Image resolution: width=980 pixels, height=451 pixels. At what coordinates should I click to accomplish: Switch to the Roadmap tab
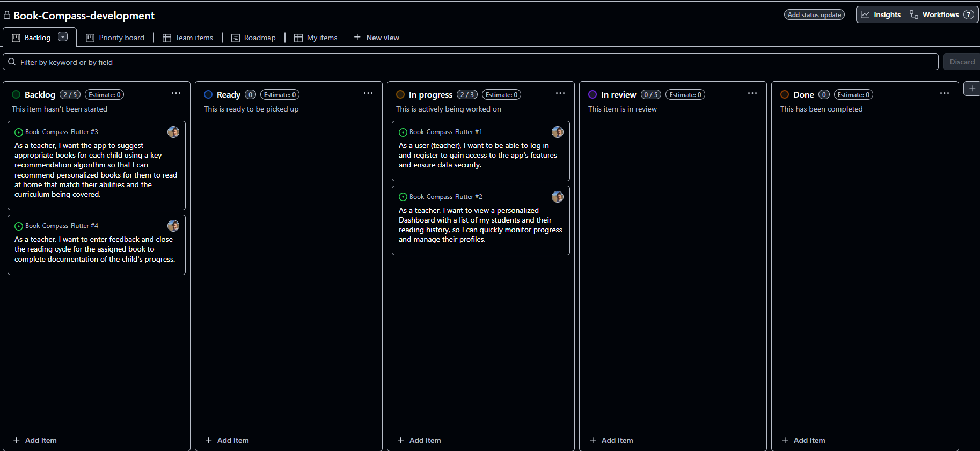(x=253, y=38)
